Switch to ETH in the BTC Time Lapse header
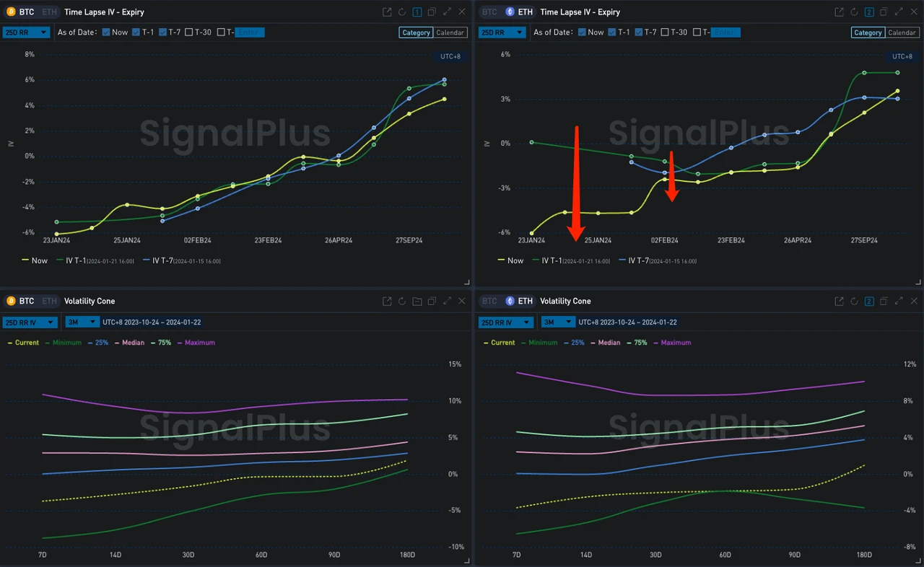 48,12
